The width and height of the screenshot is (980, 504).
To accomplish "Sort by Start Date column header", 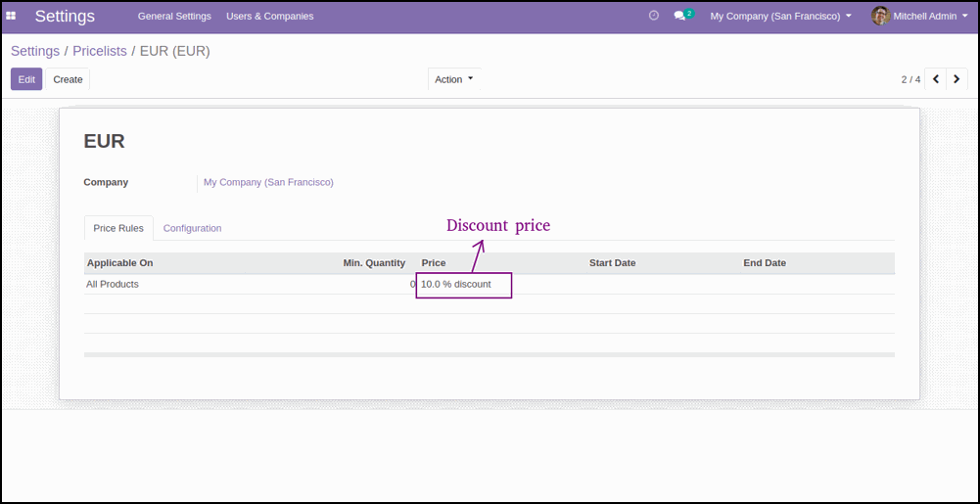I will coord(613,263).
